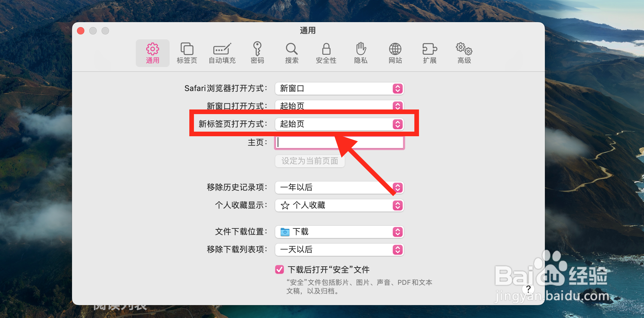Focus the 主页 text field
Screen dimensions: 644x318
pyautogui.click(x=339, y=142)
